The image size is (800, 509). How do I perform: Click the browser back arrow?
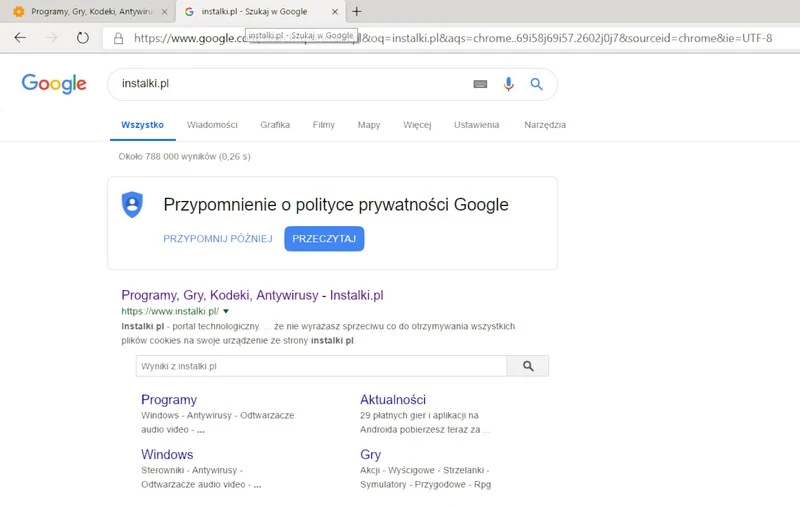pos(20,38)
